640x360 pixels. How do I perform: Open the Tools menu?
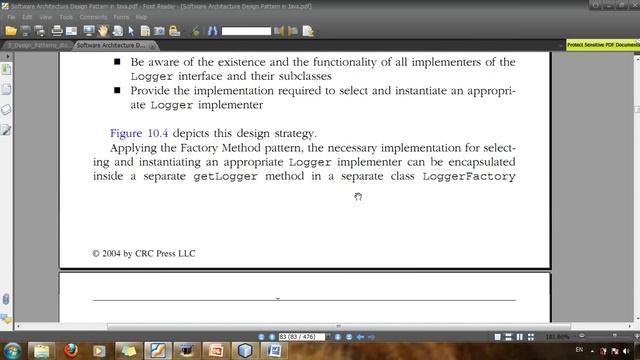[66, 17]
